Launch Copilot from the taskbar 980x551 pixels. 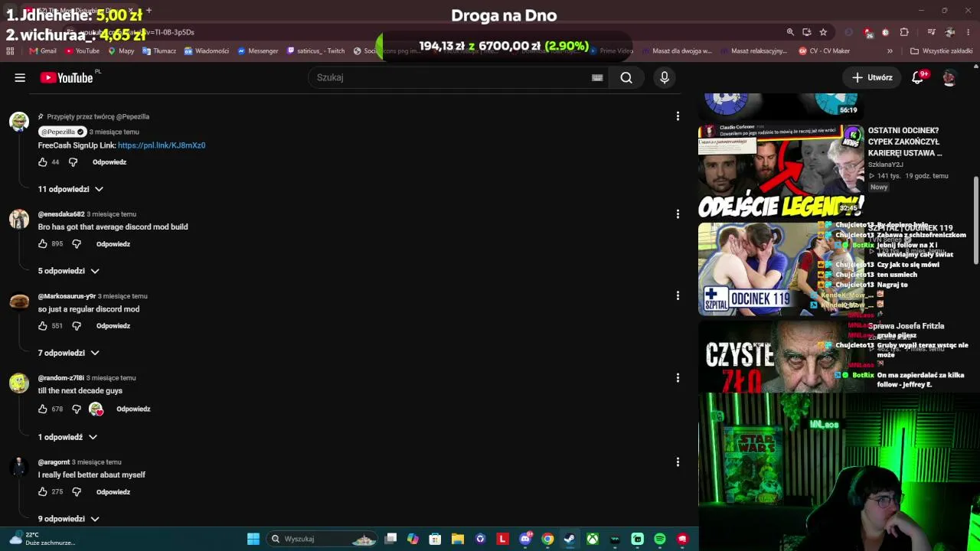click(413, 539)
